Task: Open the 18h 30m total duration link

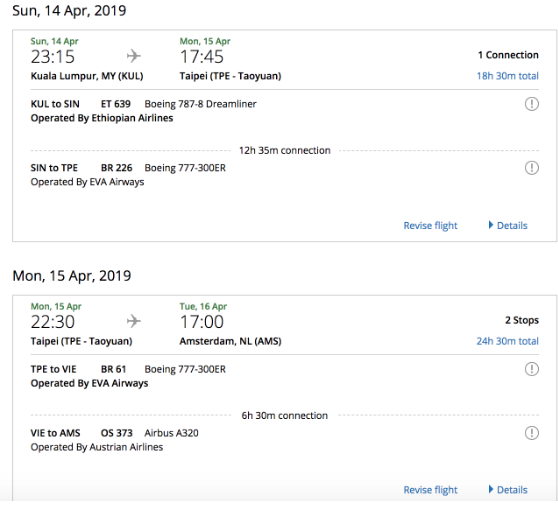Action: [507, 76]
